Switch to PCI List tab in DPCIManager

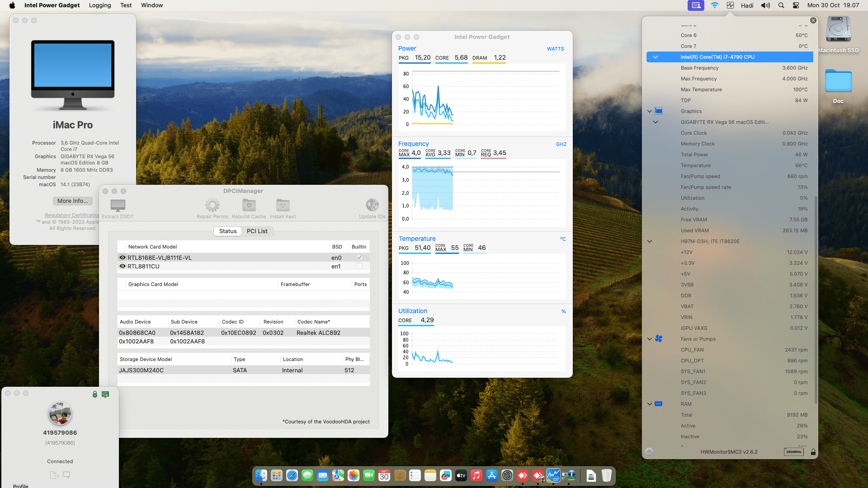(x=257, y=231)
